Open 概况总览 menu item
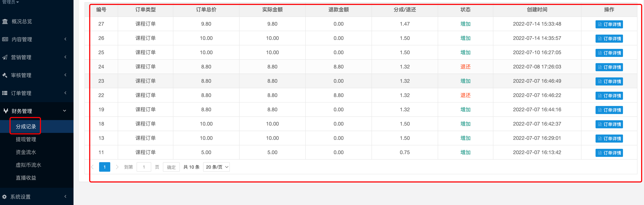Viewport: 644px width, 205px height. click(x=22, y=22)
